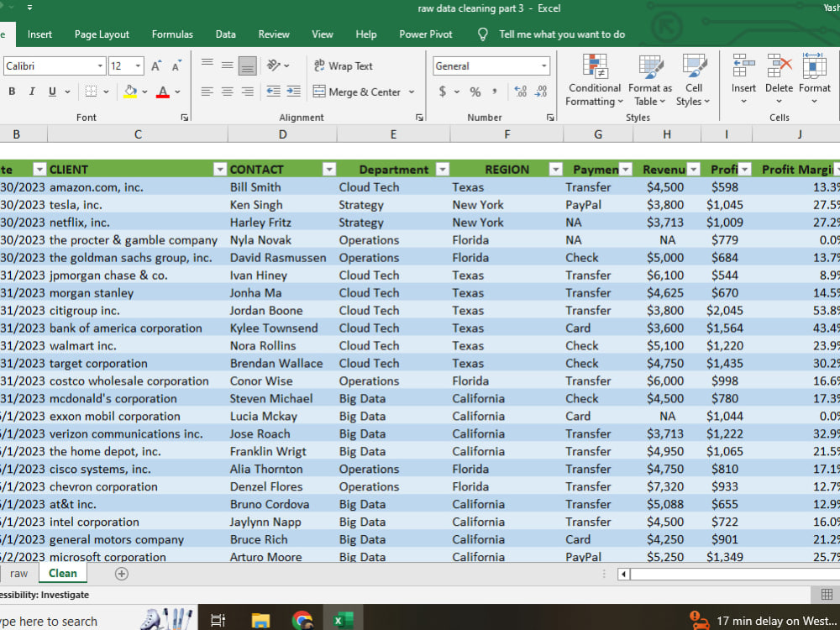Open the General number format dropdown

[x=543, y=66]
